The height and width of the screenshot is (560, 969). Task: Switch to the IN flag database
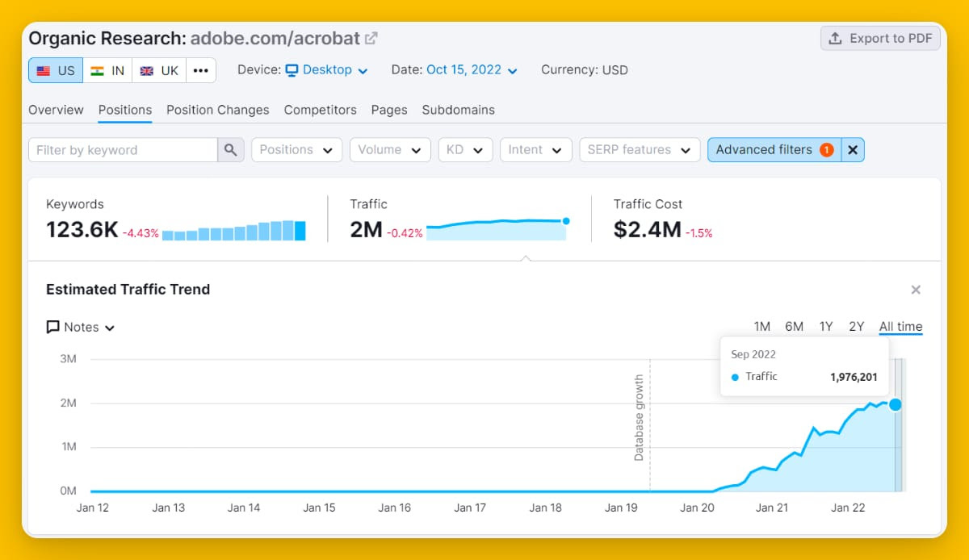point(107,70)
